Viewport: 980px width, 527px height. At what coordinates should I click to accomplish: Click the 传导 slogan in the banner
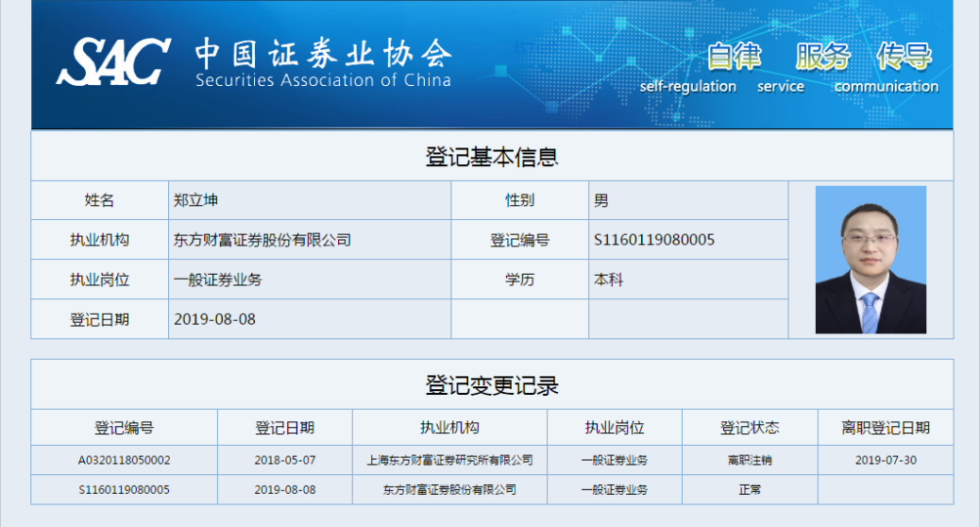pos(904,57)
